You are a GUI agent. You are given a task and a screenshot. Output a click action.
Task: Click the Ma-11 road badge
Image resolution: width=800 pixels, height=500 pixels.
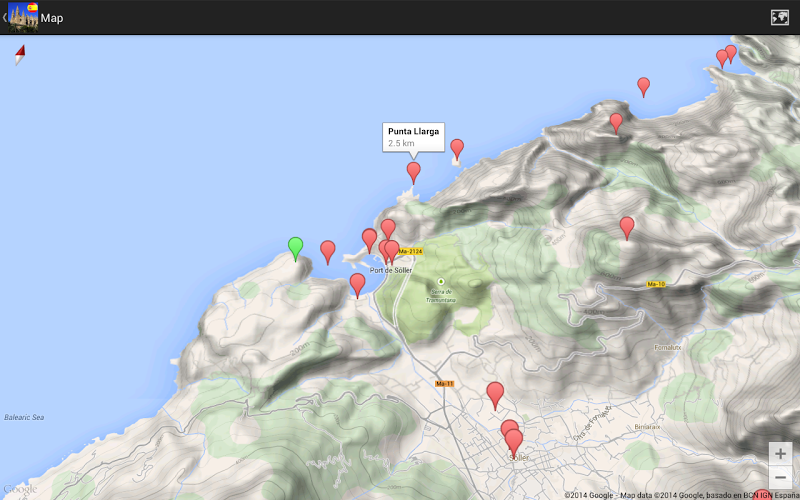[444, 383]
